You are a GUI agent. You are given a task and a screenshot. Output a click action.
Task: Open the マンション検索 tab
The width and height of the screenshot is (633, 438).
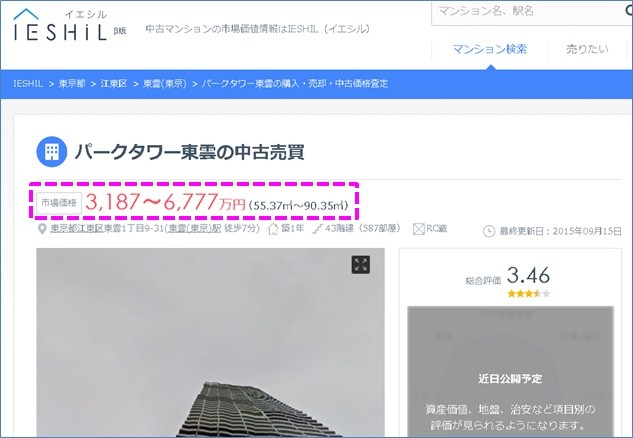click(x=489, y=49)
